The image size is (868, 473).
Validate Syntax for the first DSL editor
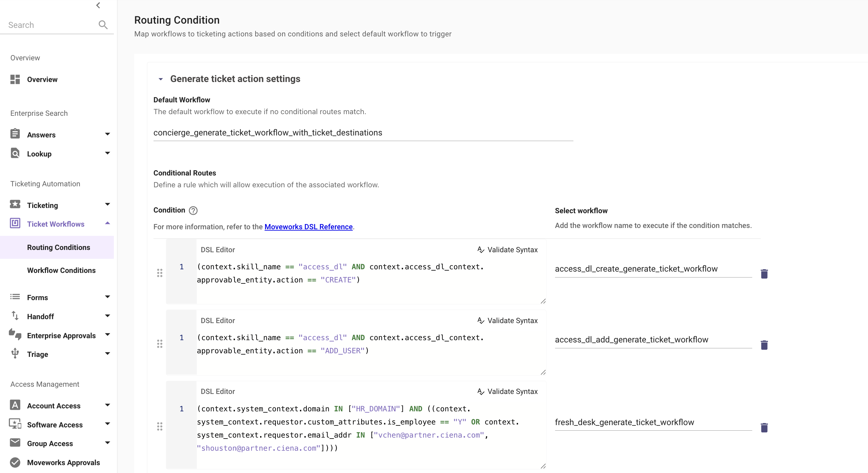click(x=507, y=250)
